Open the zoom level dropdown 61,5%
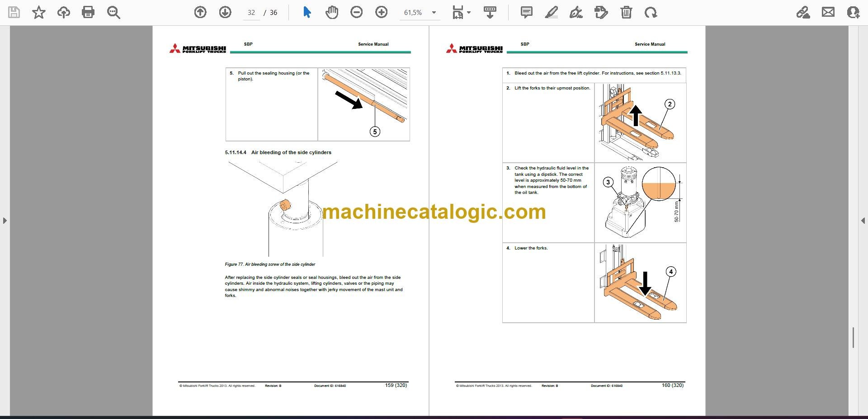The image size is (868, 419). coord(420,13)
